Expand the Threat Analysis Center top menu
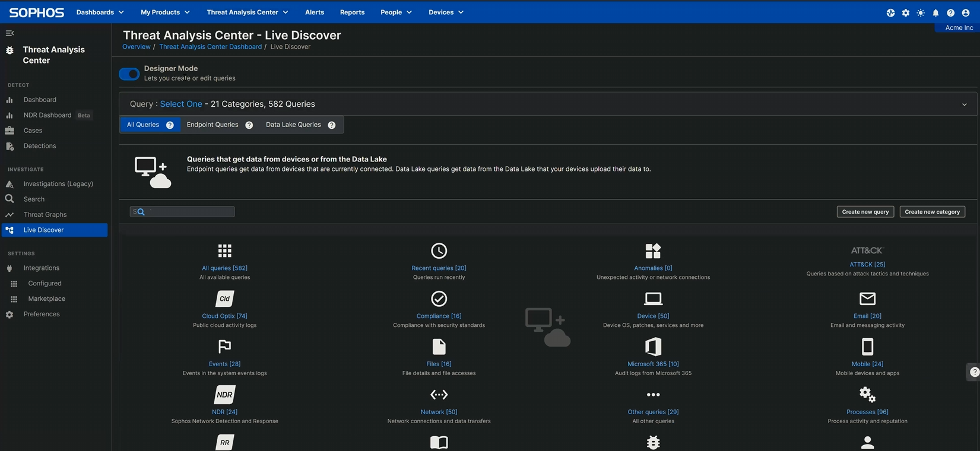This screenshot has width=980, height=451. point(247,12)
